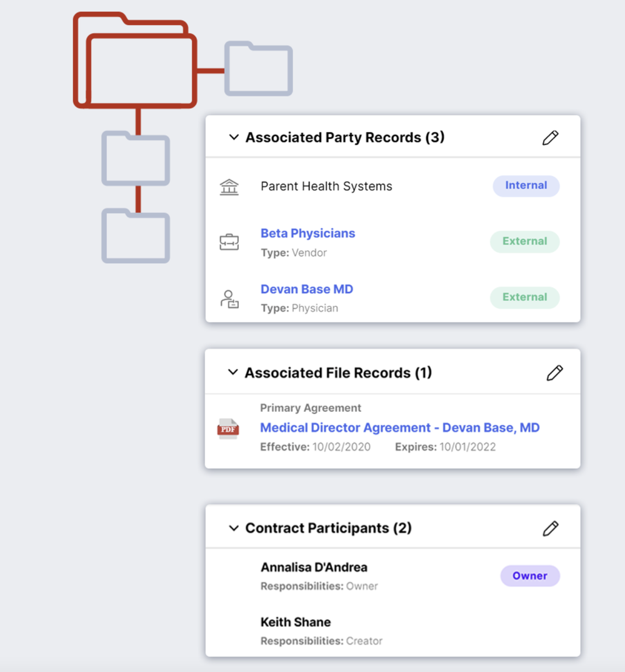Open the Beta Physicians party link

307,233
